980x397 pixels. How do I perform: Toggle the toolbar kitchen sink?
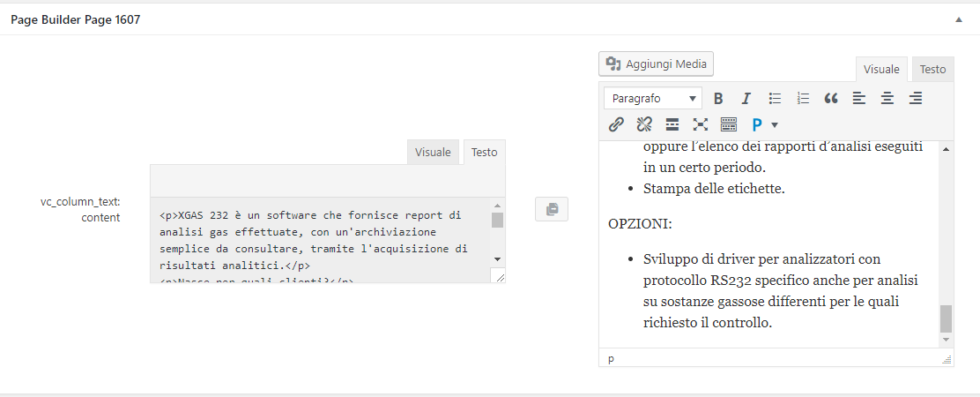(729, 124)
